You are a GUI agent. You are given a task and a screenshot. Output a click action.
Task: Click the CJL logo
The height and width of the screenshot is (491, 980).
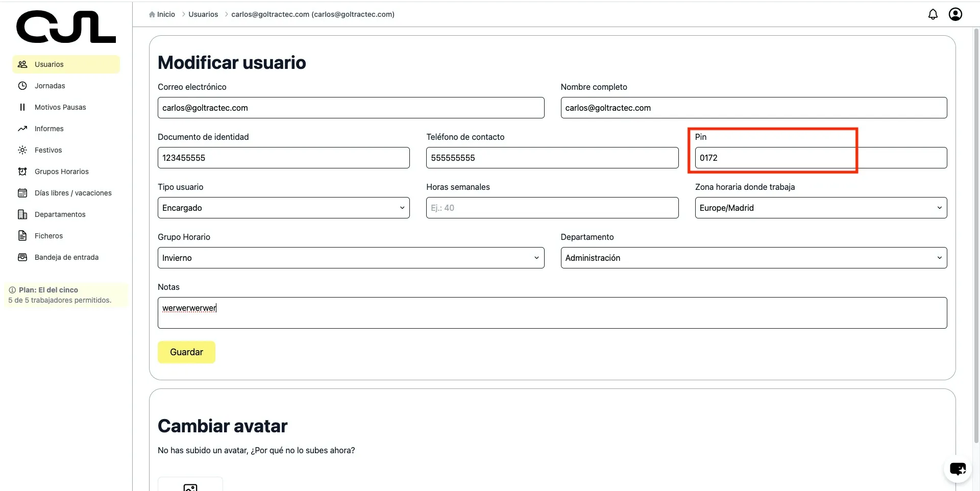pos(66,27)
